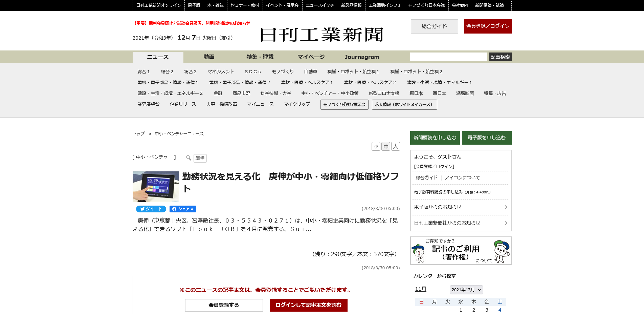The width and height of the screenshot is (644, 314).
Task: Open アイコンについて sidebar link
Action: pyautogui.click(x=462, y=178)
